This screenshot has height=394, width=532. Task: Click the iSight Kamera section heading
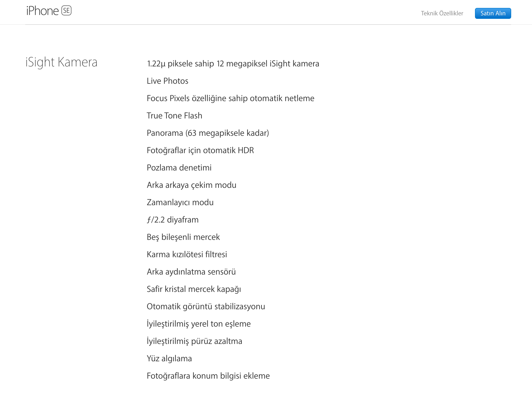tap(61, 62)
